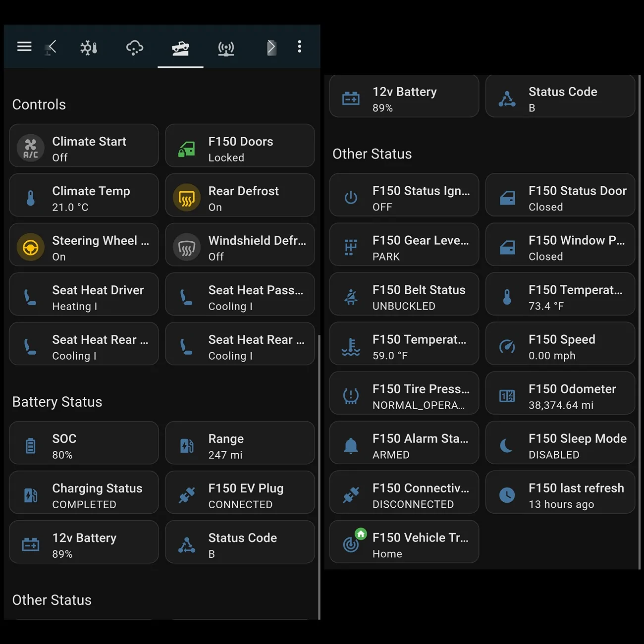Click SOC battery icon
Image resolution: width=644 pixels, height=644 pixels.
31,446
